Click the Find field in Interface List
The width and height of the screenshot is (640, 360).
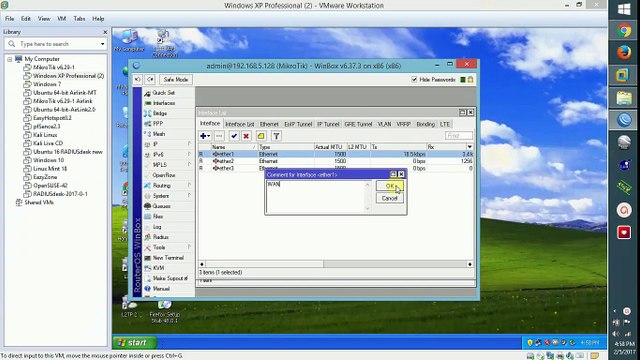coord(459,136)
